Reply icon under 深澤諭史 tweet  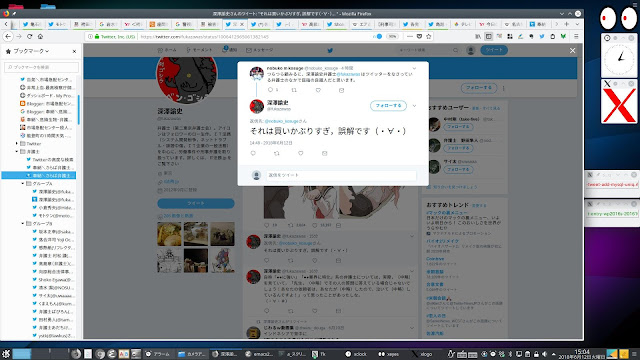[253, 153]
